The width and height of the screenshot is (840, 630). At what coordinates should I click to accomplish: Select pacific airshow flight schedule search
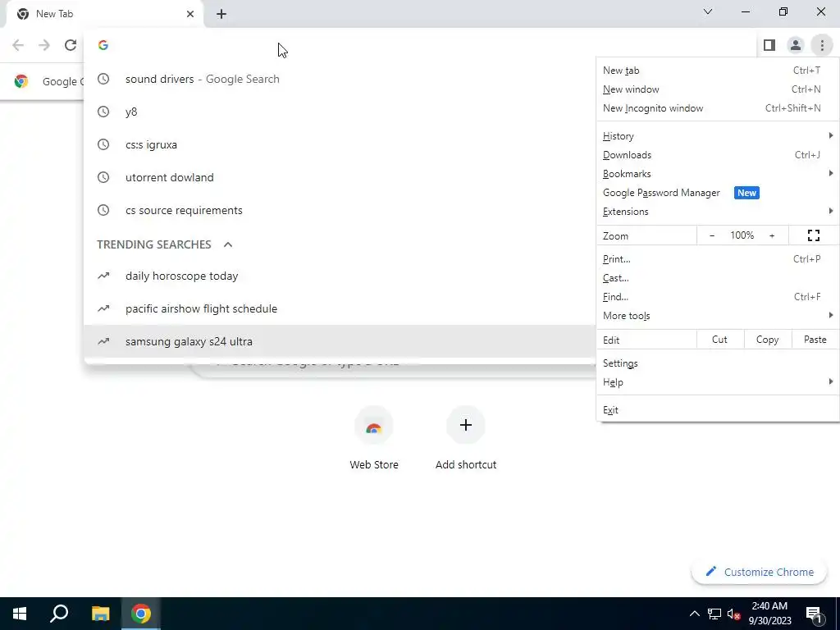tap(340, 308)
